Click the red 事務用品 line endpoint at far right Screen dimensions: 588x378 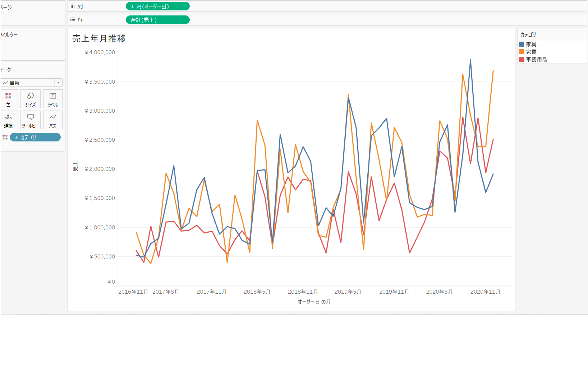click(493, 140)
